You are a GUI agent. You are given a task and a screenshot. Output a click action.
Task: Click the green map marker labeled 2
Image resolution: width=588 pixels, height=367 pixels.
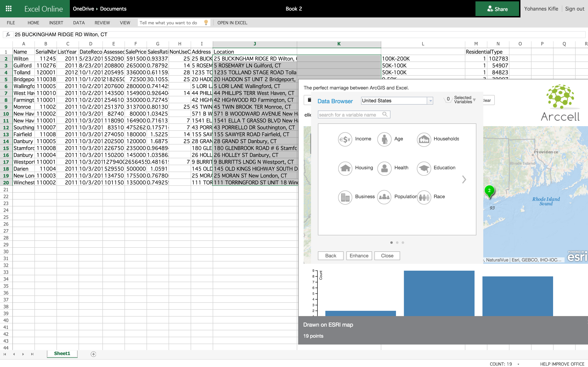click(x=489, y=191)
